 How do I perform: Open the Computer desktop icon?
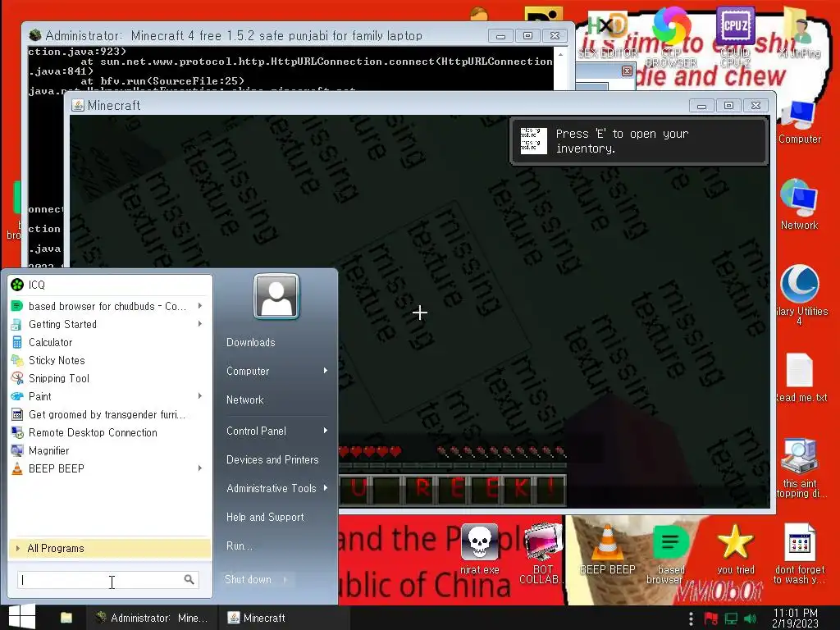pyautogui.click(x=799, y=122)
